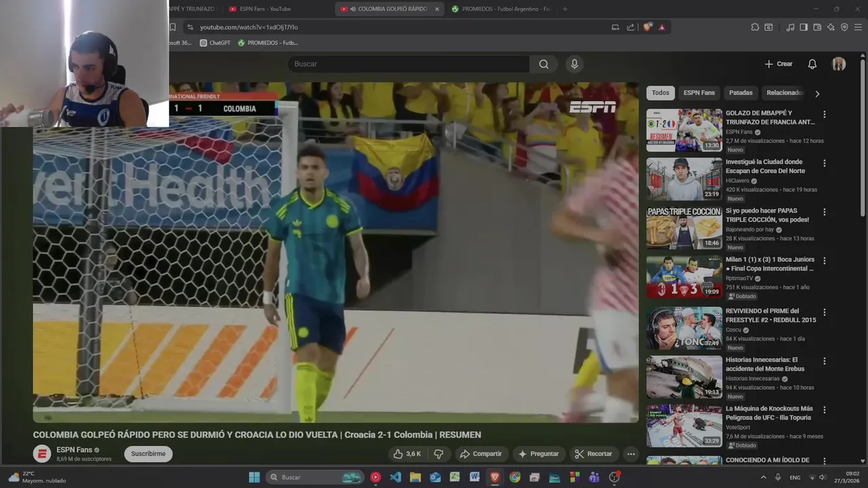
Task: Open Microsoft Word from taskbar
Action: click(x=475, y=477)
